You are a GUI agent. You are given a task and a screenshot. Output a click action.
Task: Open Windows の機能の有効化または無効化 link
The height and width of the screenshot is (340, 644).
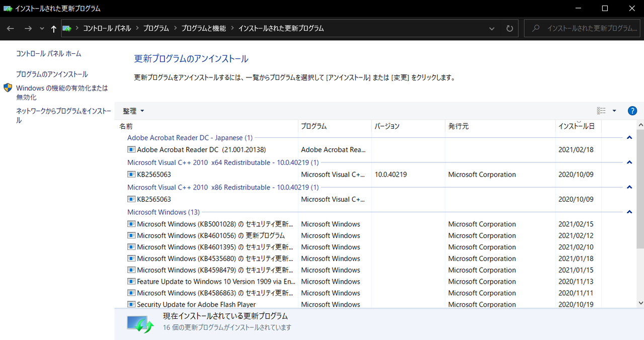click(x=62, y=93)
